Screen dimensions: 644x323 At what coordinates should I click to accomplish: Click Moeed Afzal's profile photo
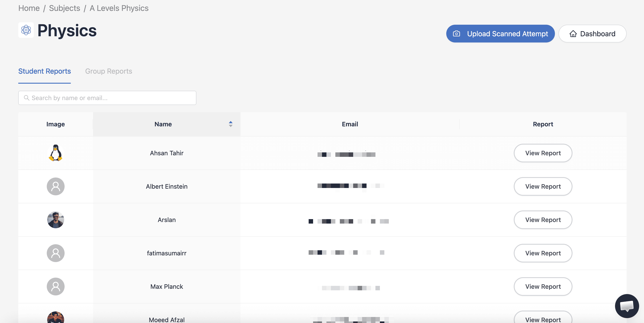point(55,318)
